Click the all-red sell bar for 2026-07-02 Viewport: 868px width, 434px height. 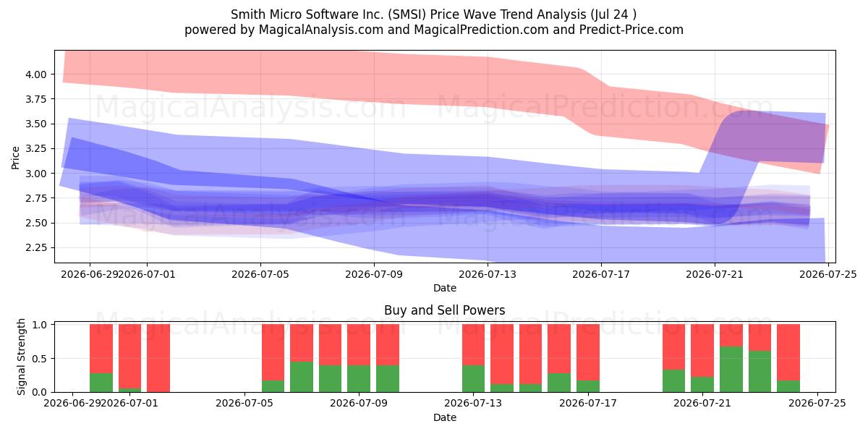[x=158, y=358]
